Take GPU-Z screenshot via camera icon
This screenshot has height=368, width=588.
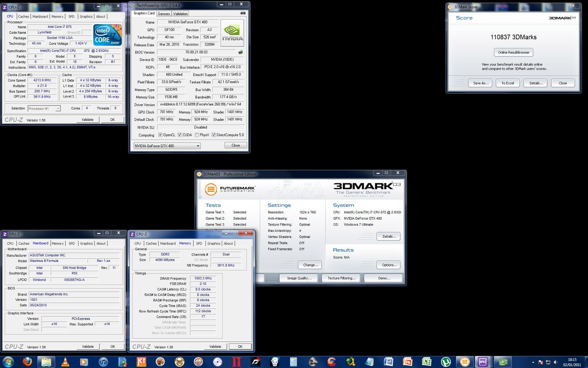pyautogui.click(x=243, y=13)
